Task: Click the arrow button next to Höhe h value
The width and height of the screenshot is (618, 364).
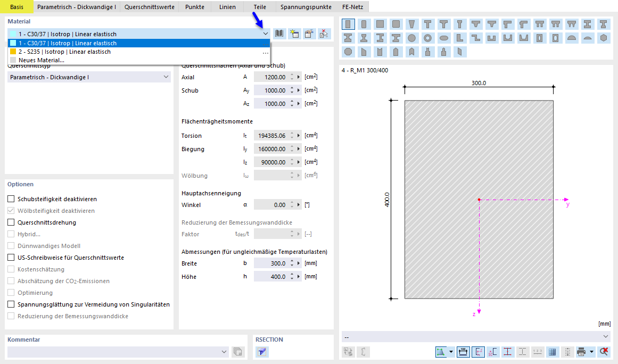Action: coord(299,277)
